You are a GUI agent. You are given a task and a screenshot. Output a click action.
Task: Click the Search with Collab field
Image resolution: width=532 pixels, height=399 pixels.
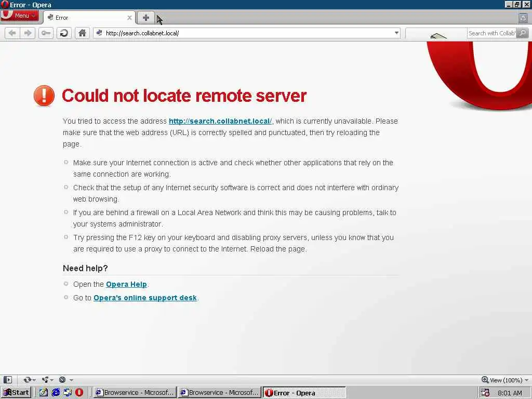tap(491, 33)
